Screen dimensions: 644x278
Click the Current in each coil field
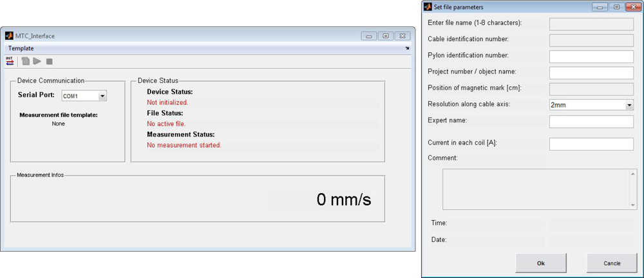pyautogui.click(x=591, y=144)
